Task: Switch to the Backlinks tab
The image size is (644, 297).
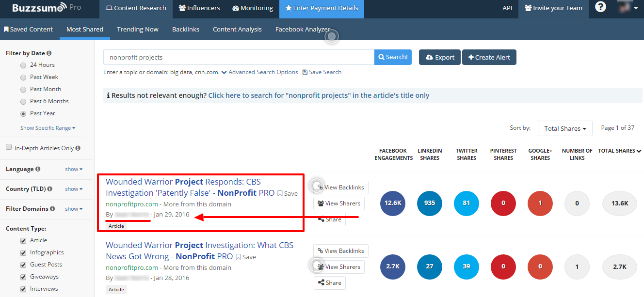Action: [x=186, y=29]
